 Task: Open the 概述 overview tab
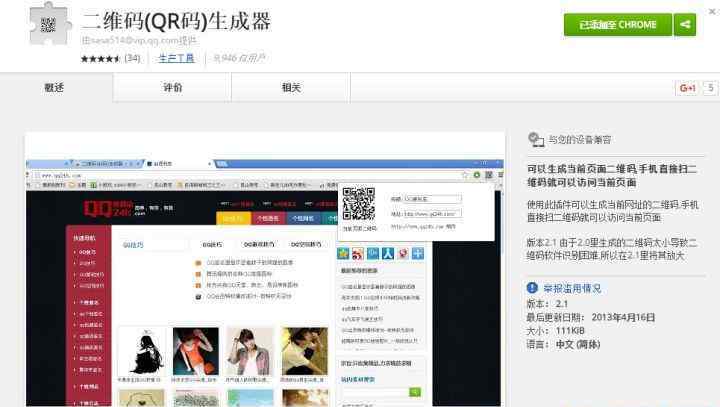pyautogui.click(x=55, y=87)
